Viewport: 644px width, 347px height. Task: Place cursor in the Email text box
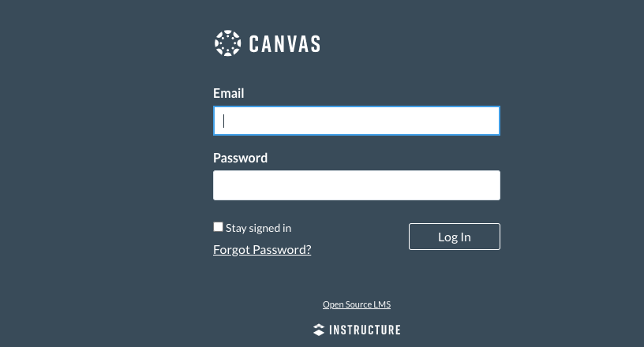(x=356, y=121)
